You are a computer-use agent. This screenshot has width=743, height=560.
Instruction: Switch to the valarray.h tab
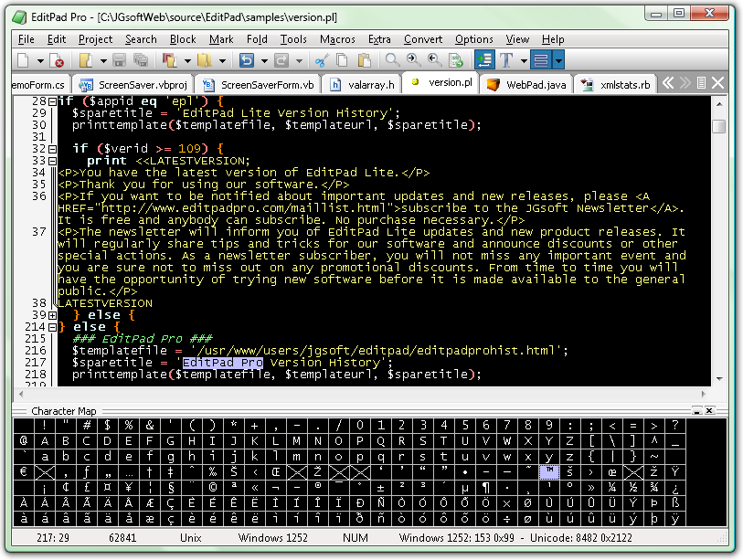362,85
